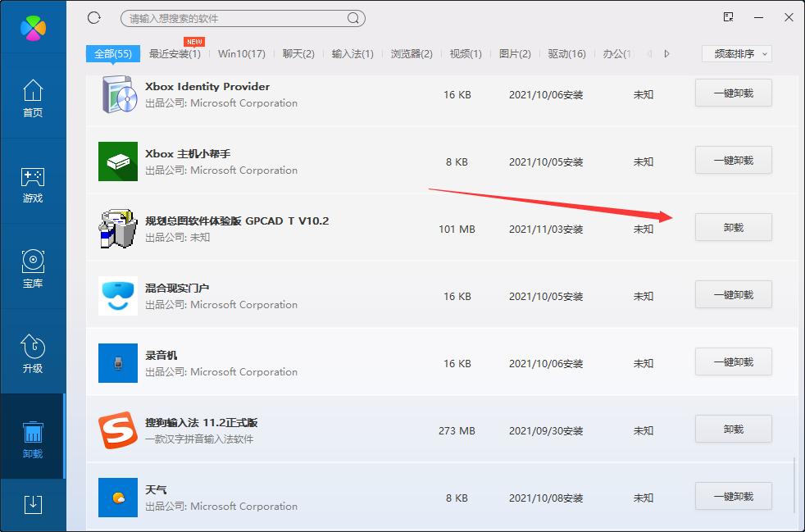Open the 频率排序 sort dropdown
Screen dimensions: 805x532
click(737, 54)
